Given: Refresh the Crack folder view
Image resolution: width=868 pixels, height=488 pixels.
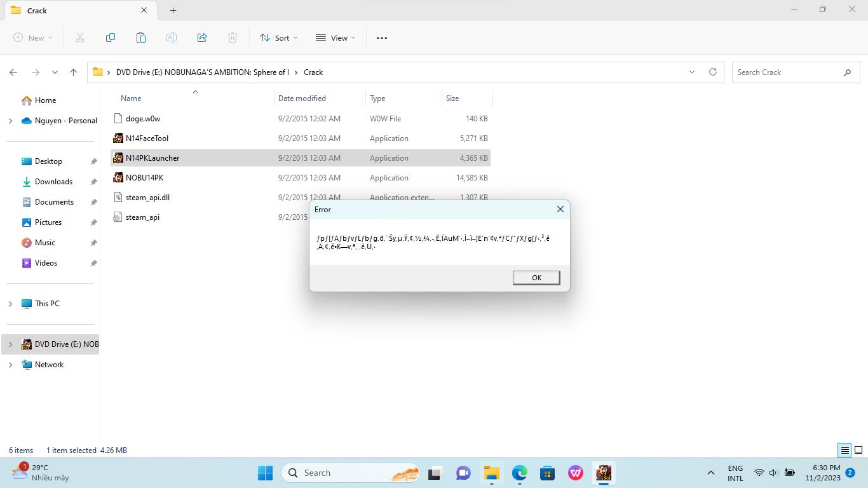Looking at the screenshot, I should tap(712, 72).
